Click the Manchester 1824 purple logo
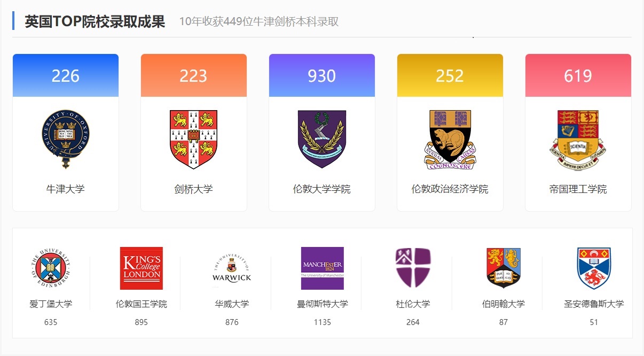Screen dimensions: 644x356 pyautogui.click(x=323, y=268)
